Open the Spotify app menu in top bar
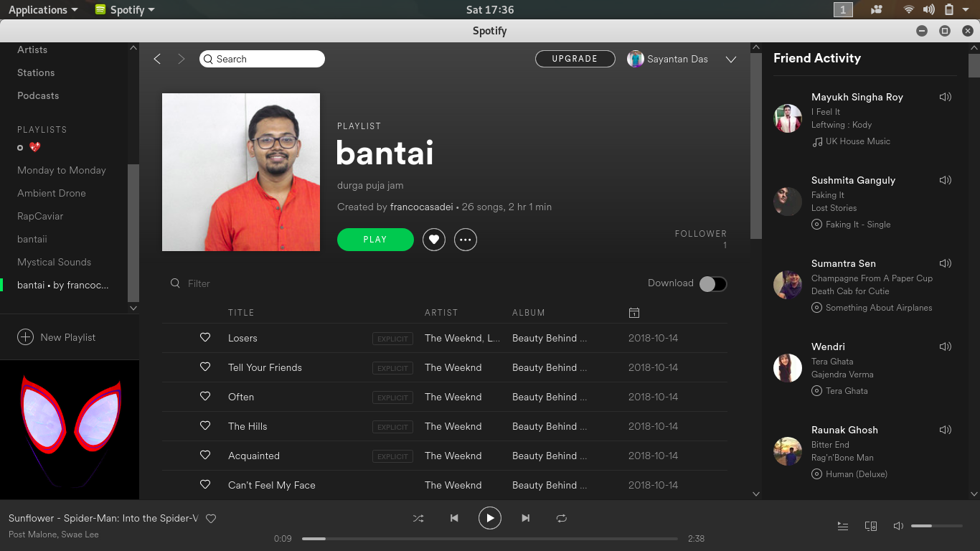 [x=125, y=9]
